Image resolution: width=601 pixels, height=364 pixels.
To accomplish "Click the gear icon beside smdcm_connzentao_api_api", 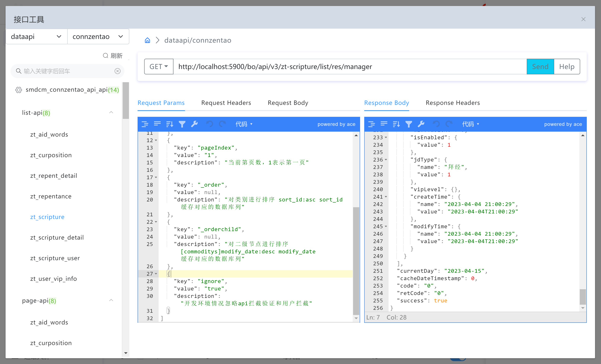I will 19,90.
